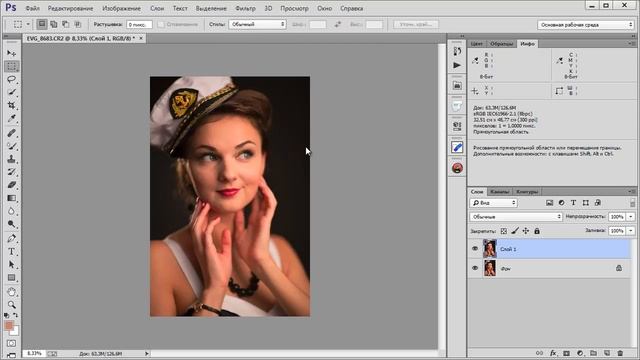Delete layer with the trash icon
Image resolution: width=640 pixels, height=360 pixels.
620,353
